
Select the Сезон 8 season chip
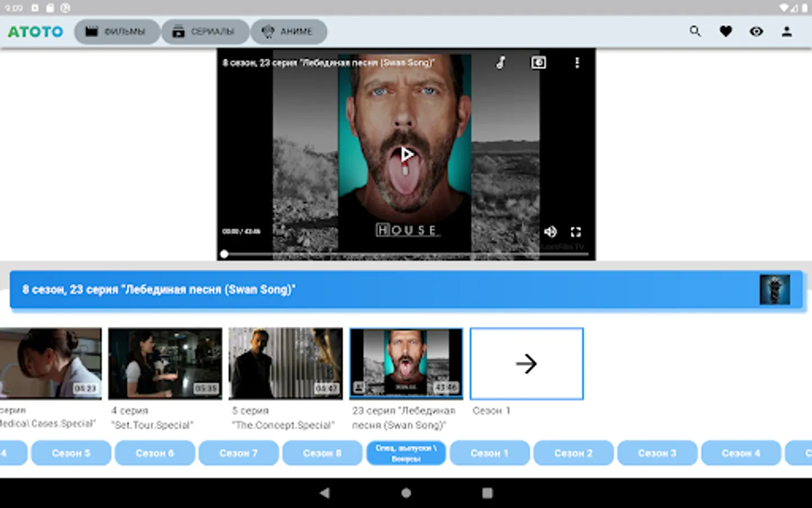[x=322, y=453]
